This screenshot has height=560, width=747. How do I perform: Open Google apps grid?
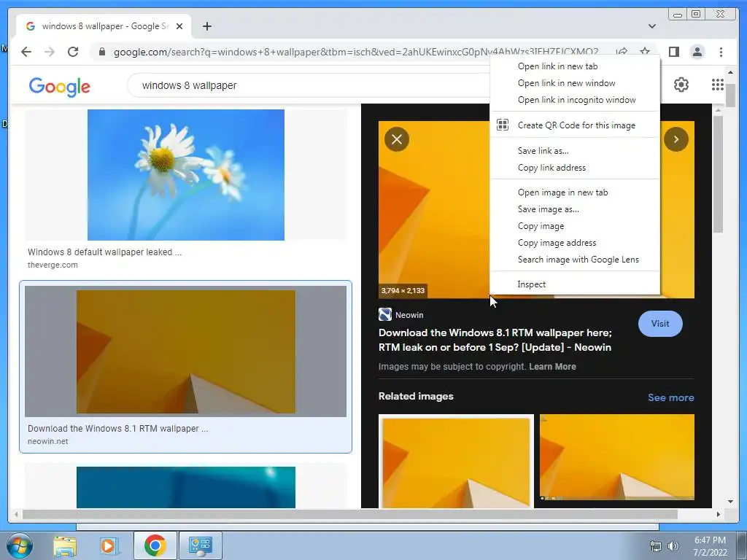click(x=718, y=85)
